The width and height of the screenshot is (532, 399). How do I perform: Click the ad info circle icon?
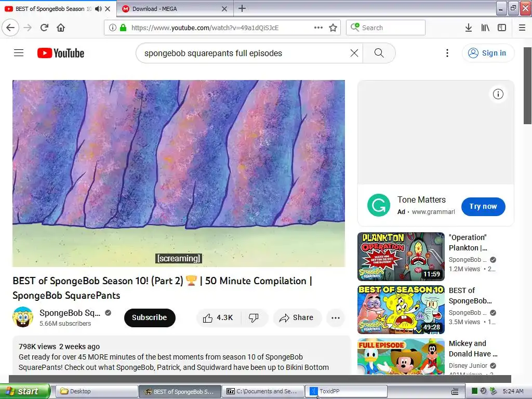(498, 94)
